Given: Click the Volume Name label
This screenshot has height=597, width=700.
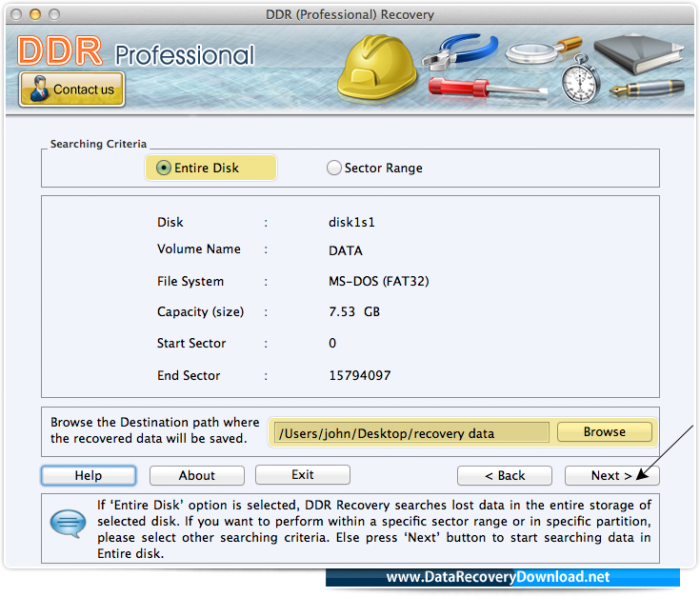Looking at the screenshot, I should coord(199,249).
